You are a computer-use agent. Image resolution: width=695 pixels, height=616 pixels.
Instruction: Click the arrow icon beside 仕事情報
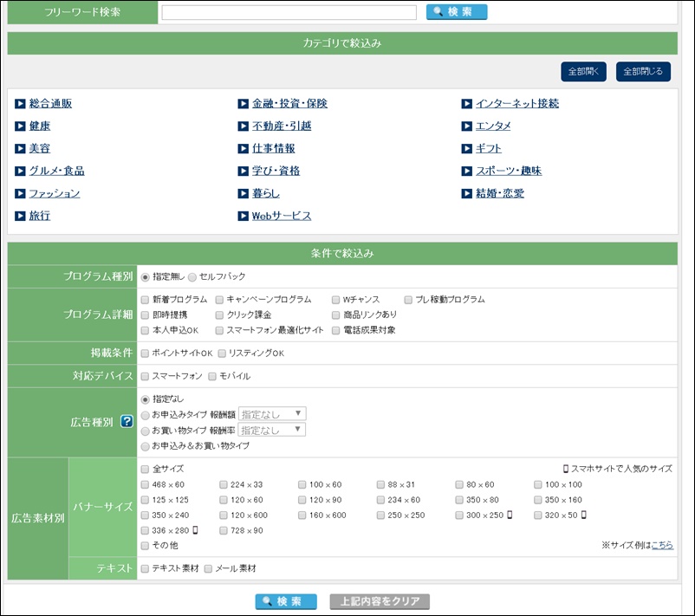[x=243, y=148]
